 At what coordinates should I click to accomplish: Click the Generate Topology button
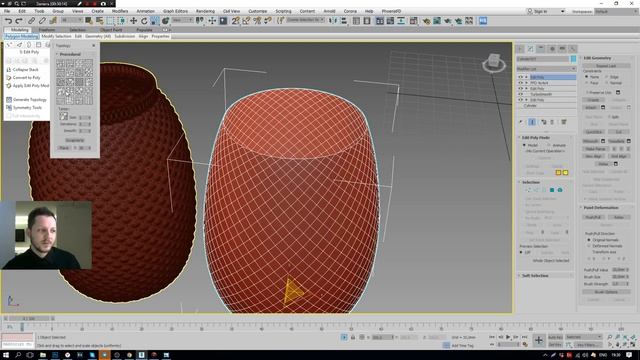[27, 100]
